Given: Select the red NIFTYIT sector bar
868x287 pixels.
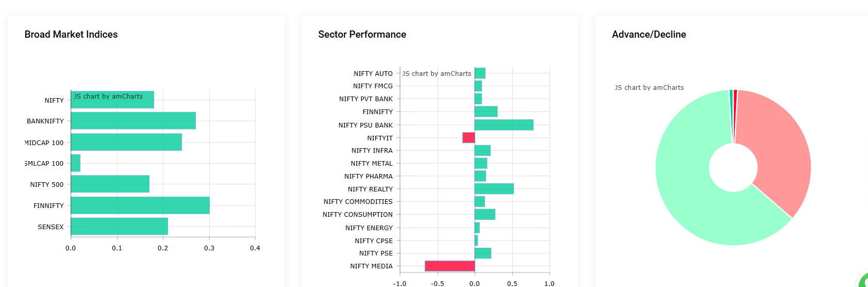Looking at the screenshot, I should coord(469,138).
